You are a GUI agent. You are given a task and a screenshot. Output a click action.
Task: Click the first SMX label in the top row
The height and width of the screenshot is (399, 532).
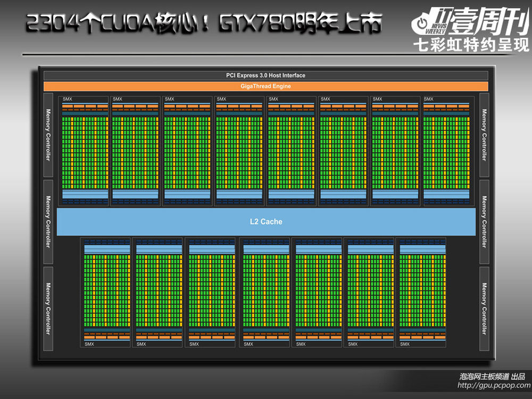coord(68,99)
